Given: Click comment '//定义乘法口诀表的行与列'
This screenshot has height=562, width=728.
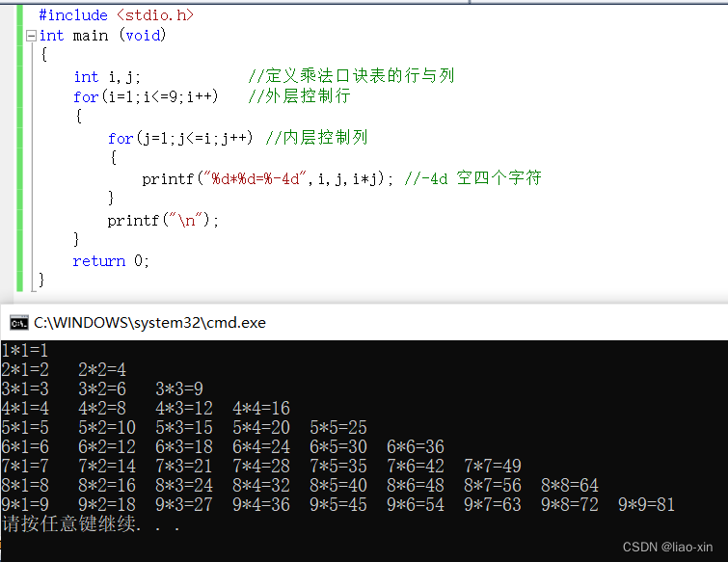Looking at the screenshot, I should [351, 75].
